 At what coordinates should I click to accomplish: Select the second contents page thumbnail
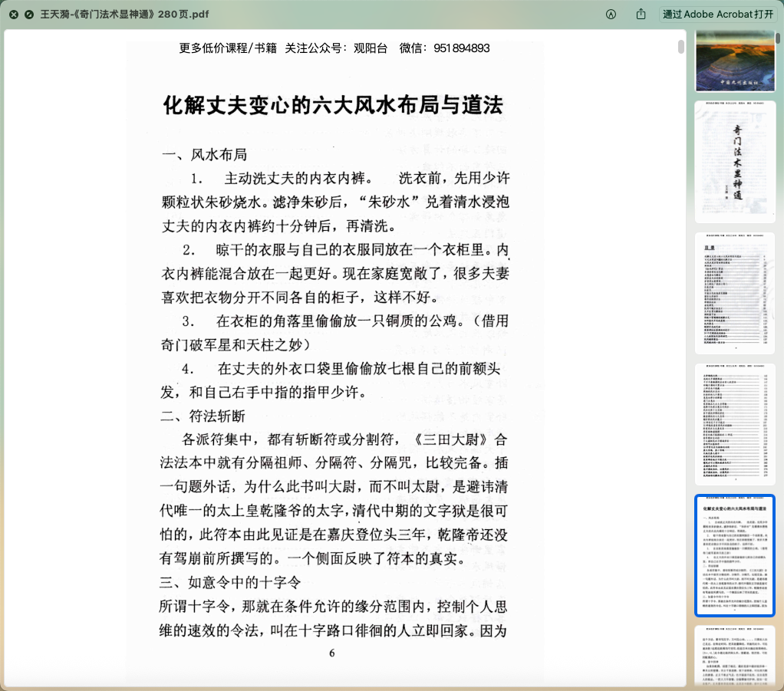click(735, 424)
